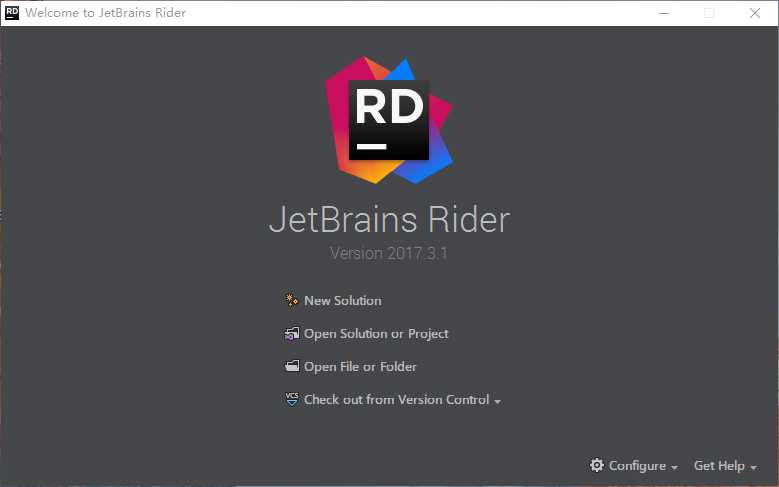Open the Get Help menu
This screenshot has height=487, width=779.
click(x=719, y=466)
